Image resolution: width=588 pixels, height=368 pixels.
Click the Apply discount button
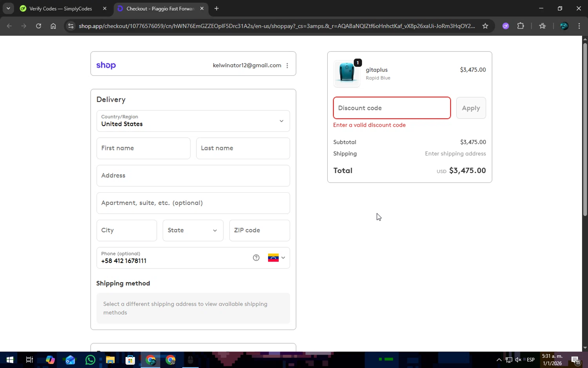tap(471, 108)
